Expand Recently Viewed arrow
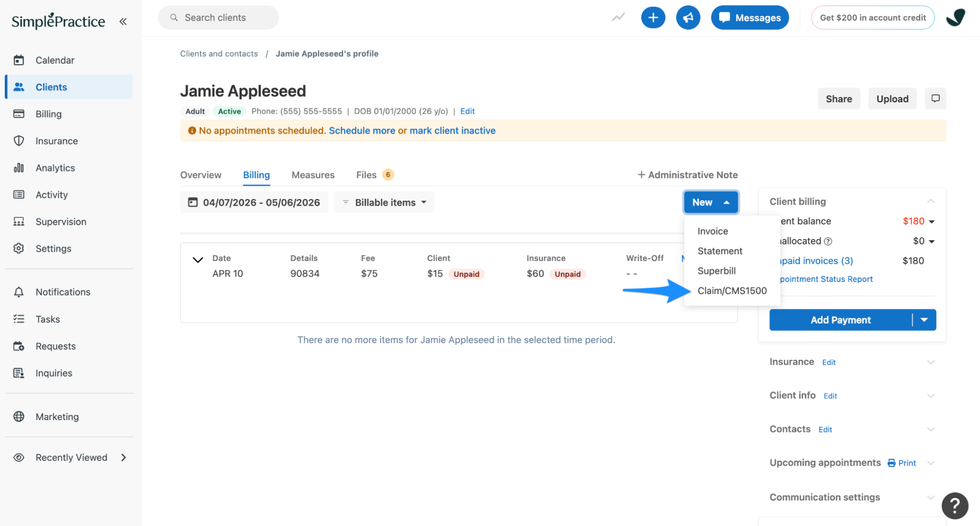Screen dimensions: 980x526 click(x=124, y=457)
